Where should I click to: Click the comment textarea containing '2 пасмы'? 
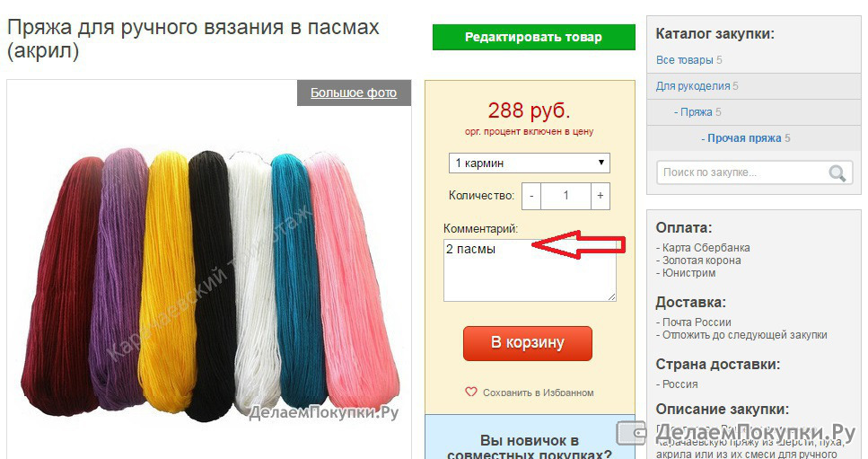[530, 270]
